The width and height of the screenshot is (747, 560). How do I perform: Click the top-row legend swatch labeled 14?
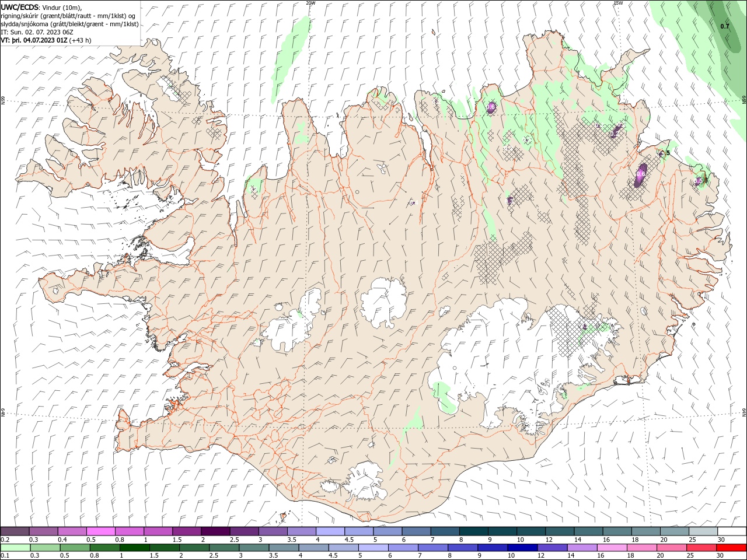[588, 531]
